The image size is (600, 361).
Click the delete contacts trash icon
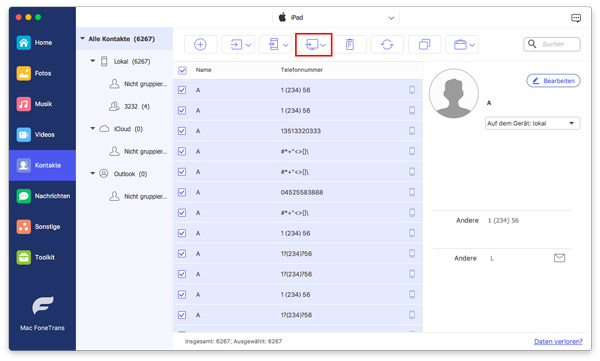349,44
